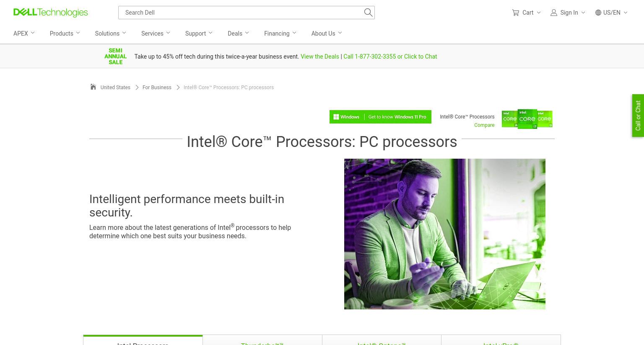Expand the Support menu
The height and width of the screenshot is (345, 644).
coord(199,33)
